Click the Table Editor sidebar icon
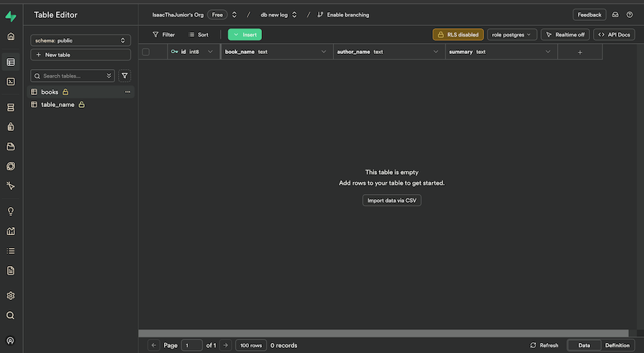The image size is (644, 353). (x=11, y=63)
